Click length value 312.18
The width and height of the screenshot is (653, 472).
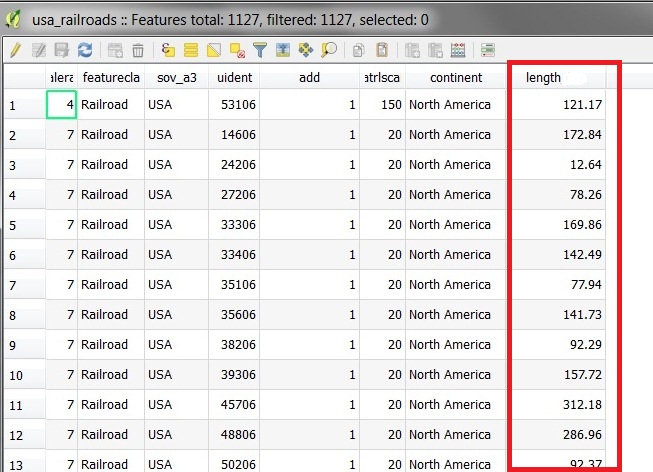coord(582,405)
